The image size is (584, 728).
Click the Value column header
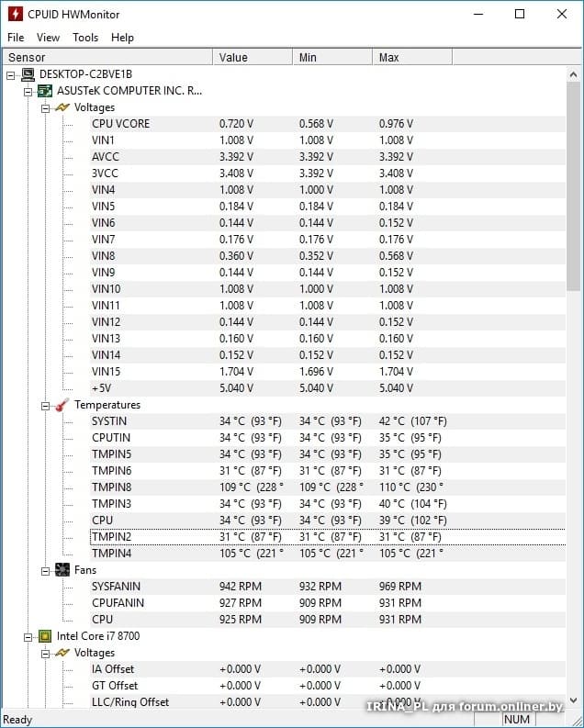pos(253,57)
